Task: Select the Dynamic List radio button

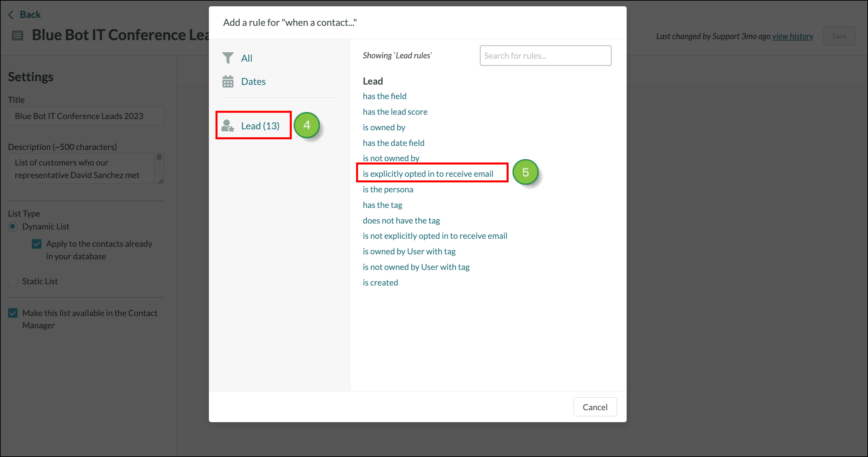Action: point(13,227)
